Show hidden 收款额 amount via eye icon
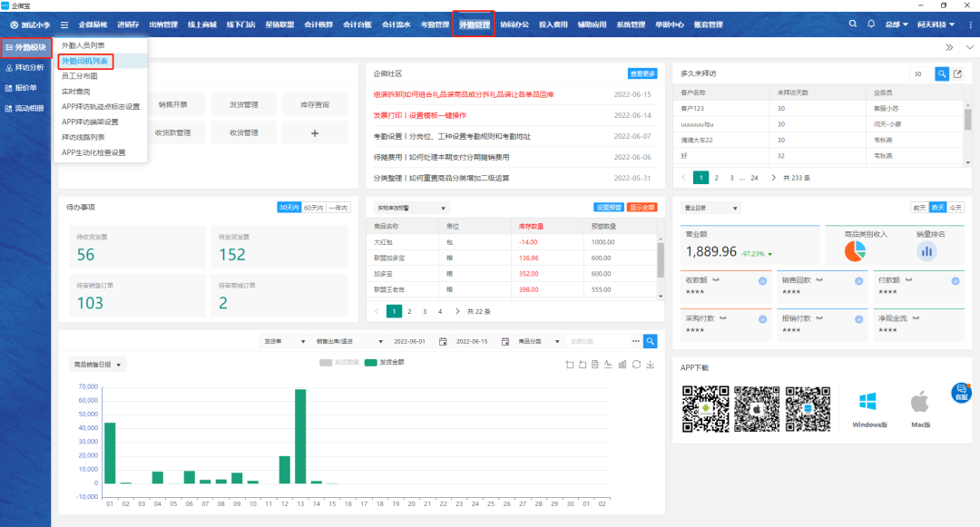 pyautogui.click(x=716, y=280)
